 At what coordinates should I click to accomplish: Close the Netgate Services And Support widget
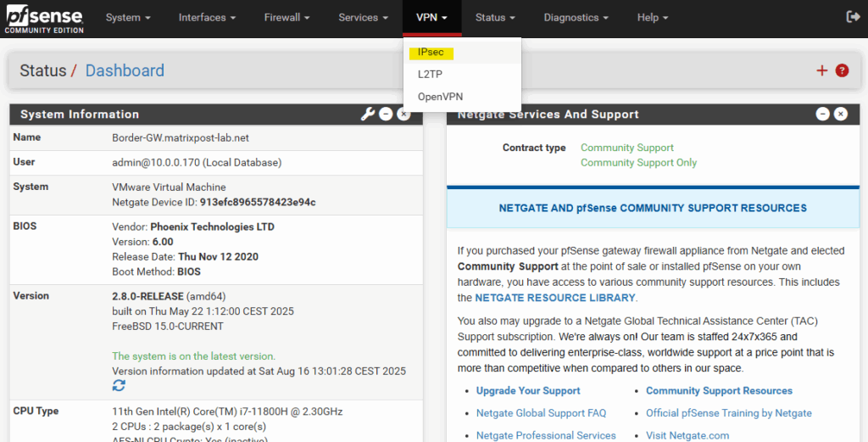pyautogui.click(x=841, y=114)
